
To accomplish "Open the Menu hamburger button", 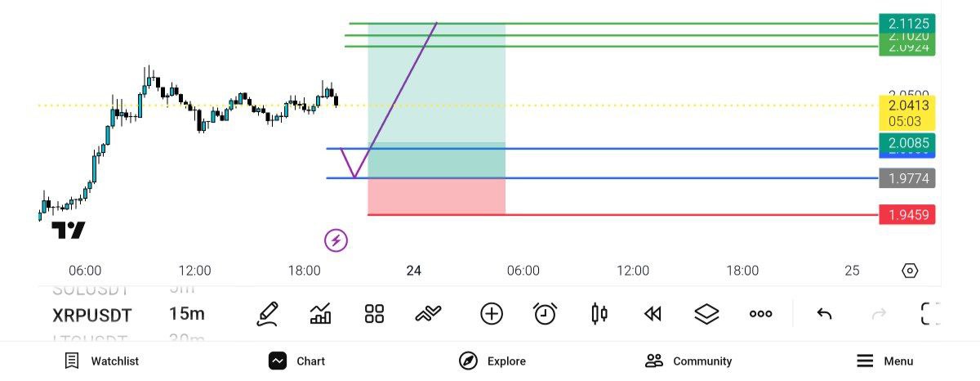I will [x=885, y=361].
